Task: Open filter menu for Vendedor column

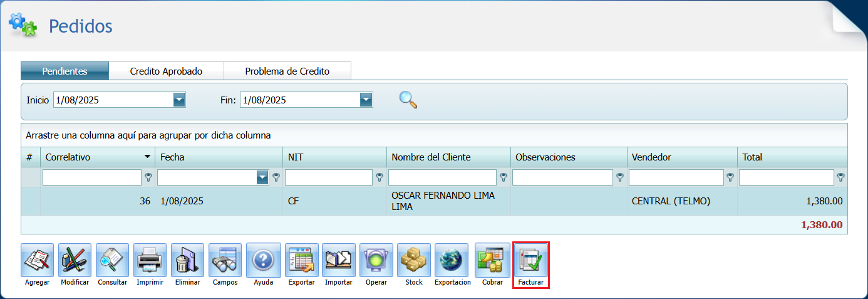Action: (x=730, y=177)
